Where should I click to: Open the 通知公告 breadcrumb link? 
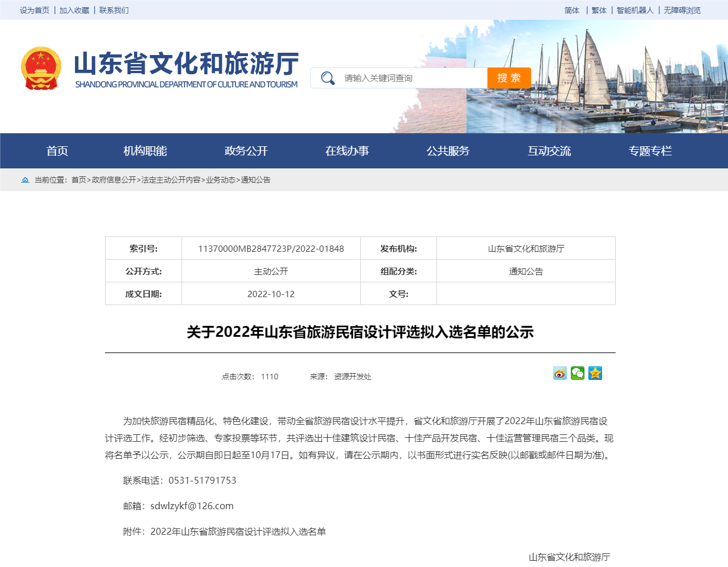[256, 180]
